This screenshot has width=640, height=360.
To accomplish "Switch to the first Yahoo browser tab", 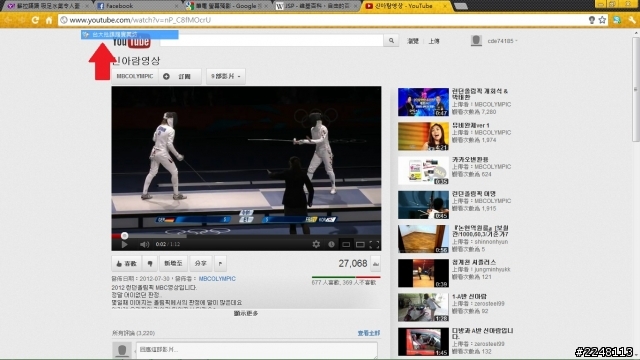I will pos(47,6).
